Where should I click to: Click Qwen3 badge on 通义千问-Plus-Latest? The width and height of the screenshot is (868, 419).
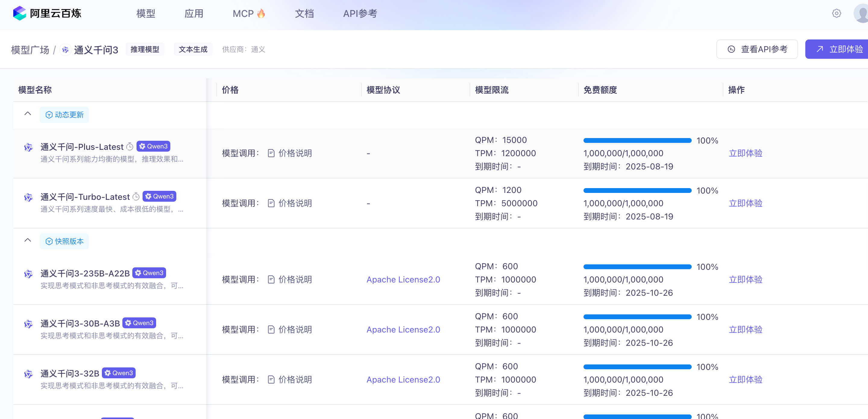point(153,146)
